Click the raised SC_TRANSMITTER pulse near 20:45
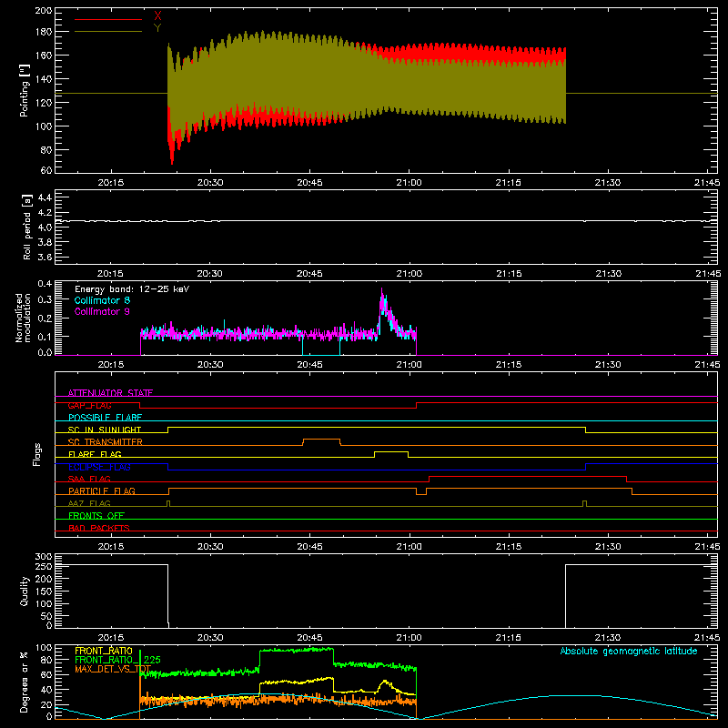The height and width of the screenshot is (728, 728). click(x=321, y=440)
